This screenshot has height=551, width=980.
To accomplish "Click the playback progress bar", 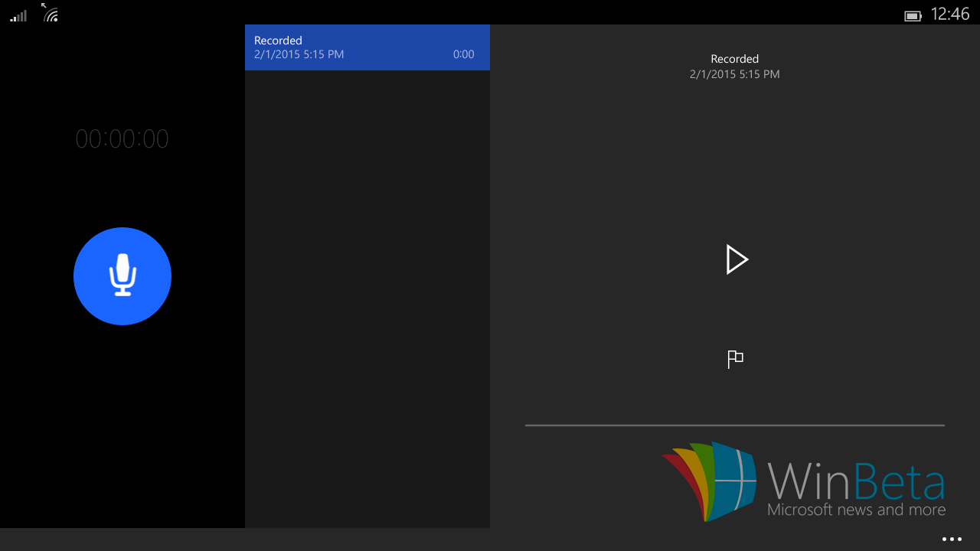I will 734,425.
